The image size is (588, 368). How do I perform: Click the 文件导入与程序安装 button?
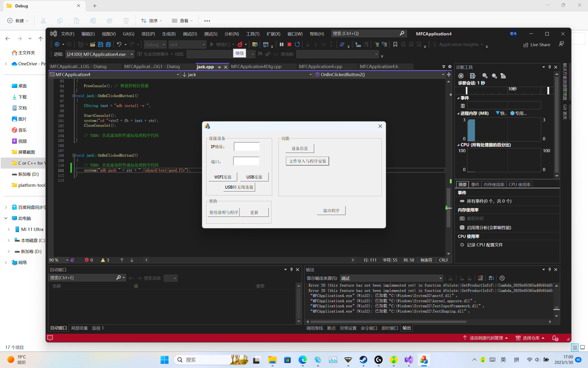(x=307, y=161)
